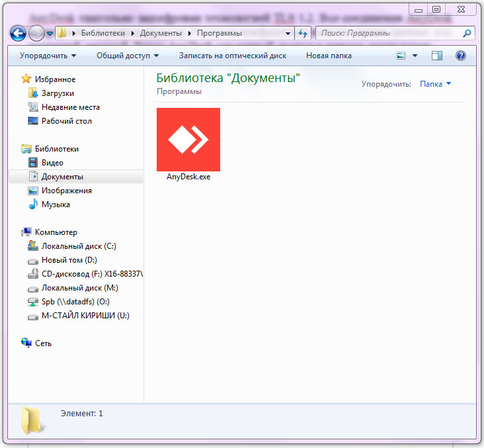Click the folder icon in address bar
Image resolution: width=484 pixels, height=448 pixels.
pos(62,32)
